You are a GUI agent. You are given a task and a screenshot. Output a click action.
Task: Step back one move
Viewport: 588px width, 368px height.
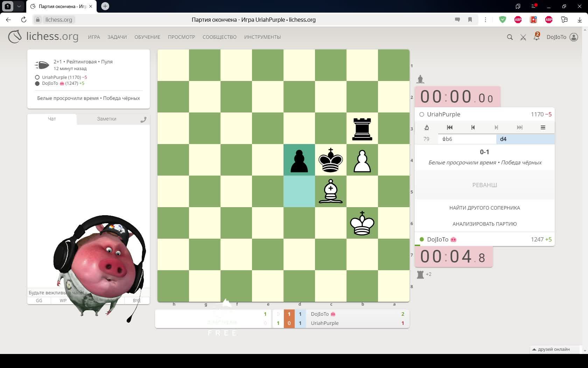[x=473, y=128]
